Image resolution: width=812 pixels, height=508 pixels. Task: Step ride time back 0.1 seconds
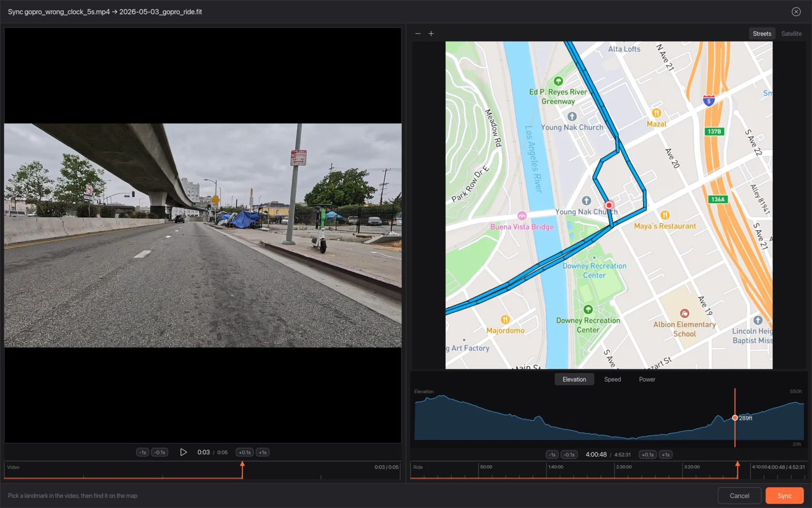tap(569, 455)
